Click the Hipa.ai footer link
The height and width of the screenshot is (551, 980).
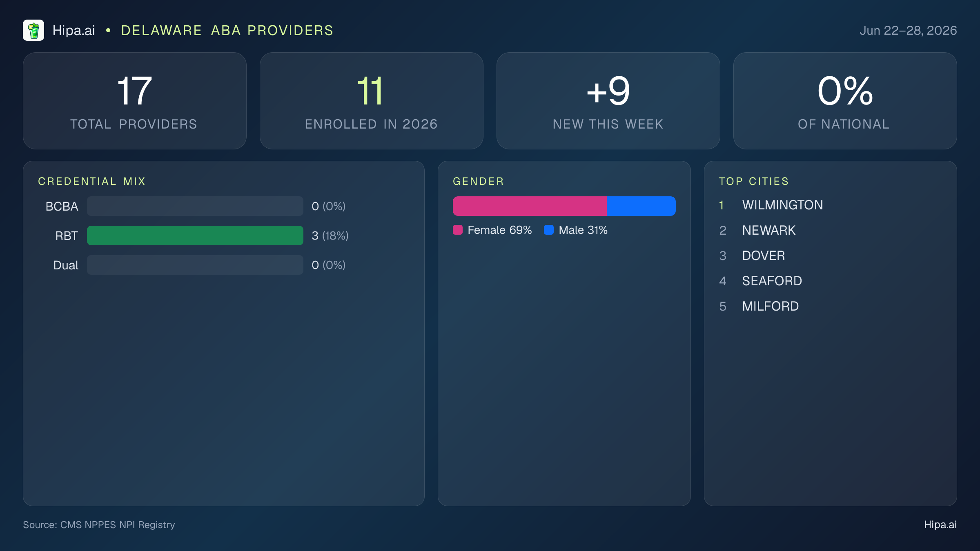tap(940, 524)
